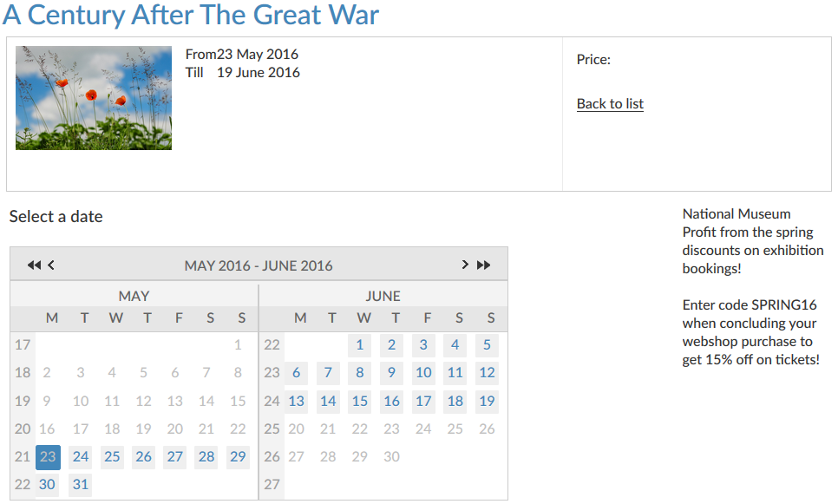The width and height of the screenshot is (838, 504).
Task: Jump forward with the double-right arrow
Action: pyautogui.click(x=484, y=265)
